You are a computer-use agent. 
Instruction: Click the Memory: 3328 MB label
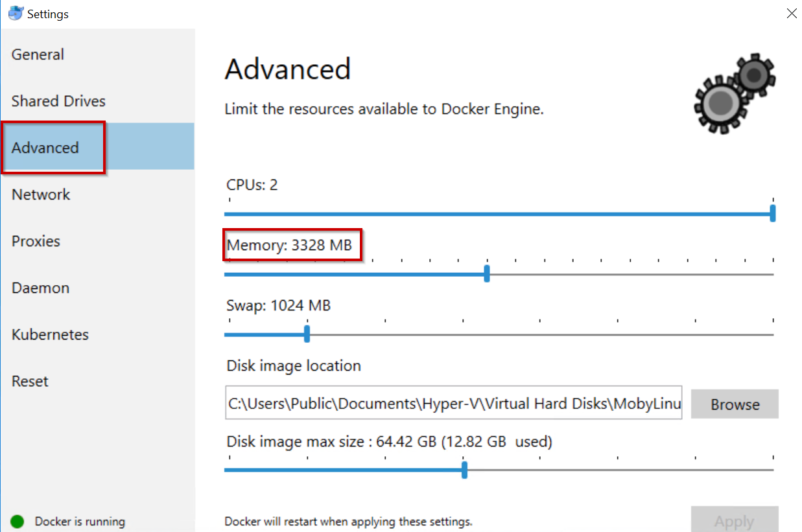tap(289, 245)
